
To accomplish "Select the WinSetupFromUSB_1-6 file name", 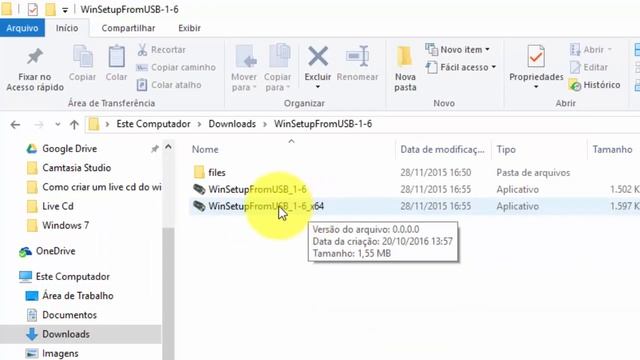I will [x=258, y=189].
